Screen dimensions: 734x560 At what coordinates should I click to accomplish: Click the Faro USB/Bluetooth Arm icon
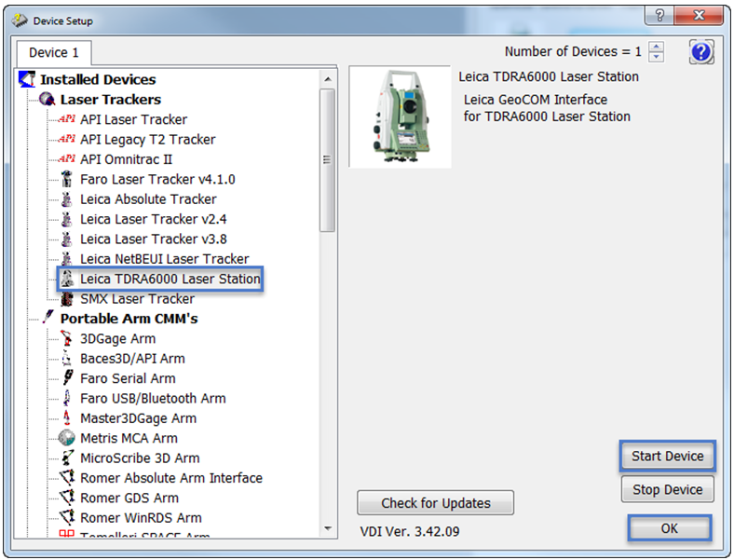coord(67,398)
